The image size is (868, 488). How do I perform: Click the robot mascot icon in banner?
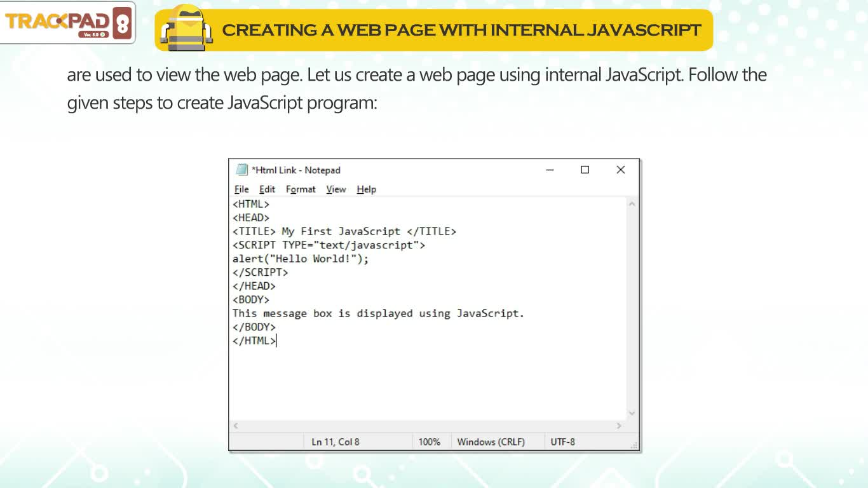pyautogui.click(x=186, y=28)
